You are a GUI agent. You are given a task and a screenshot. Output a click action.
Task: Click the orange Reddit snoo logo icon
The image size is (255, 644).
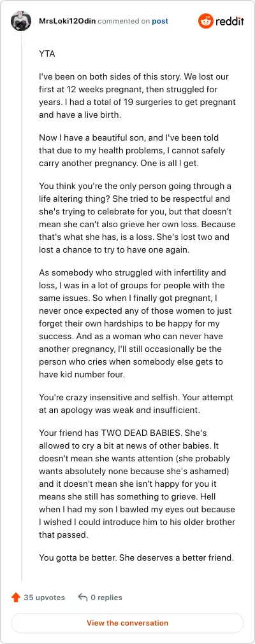206,21
